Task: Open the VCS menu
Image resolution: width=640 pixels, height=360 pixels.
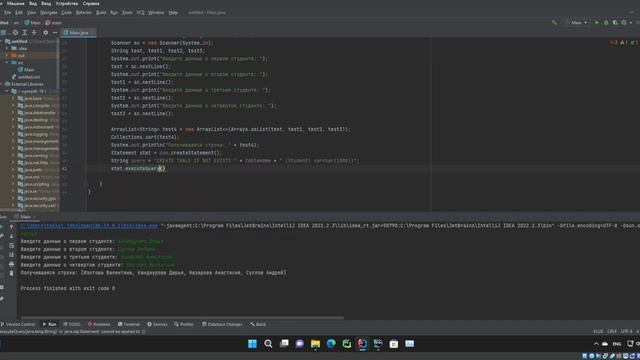Action: (140, 13)
